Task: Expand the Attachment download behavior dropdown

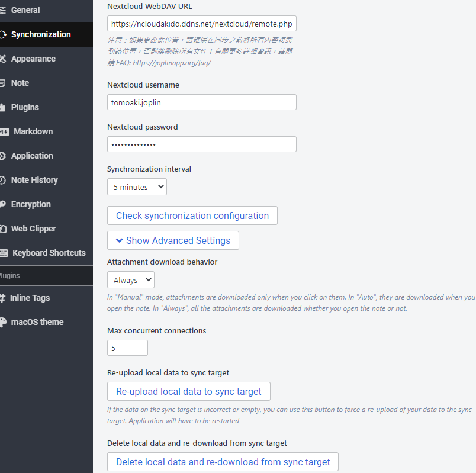Action: (130, 279)
